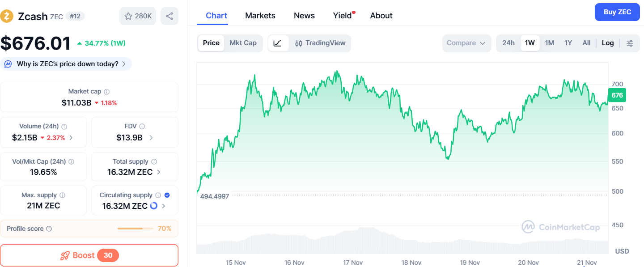The height and width of the screenshot is (267, 644).
Task: Switch to the Markets tab
Action: (x=260, y=16)
